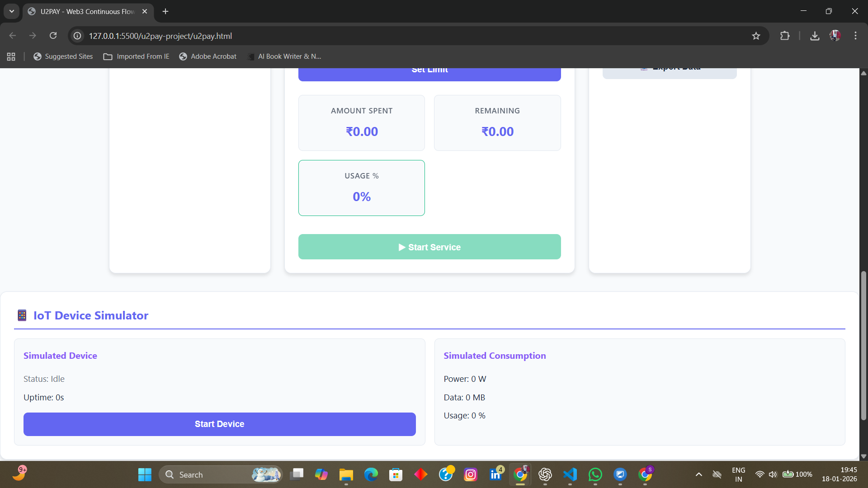Bookmark this page with star icon

tap(756, 36)
